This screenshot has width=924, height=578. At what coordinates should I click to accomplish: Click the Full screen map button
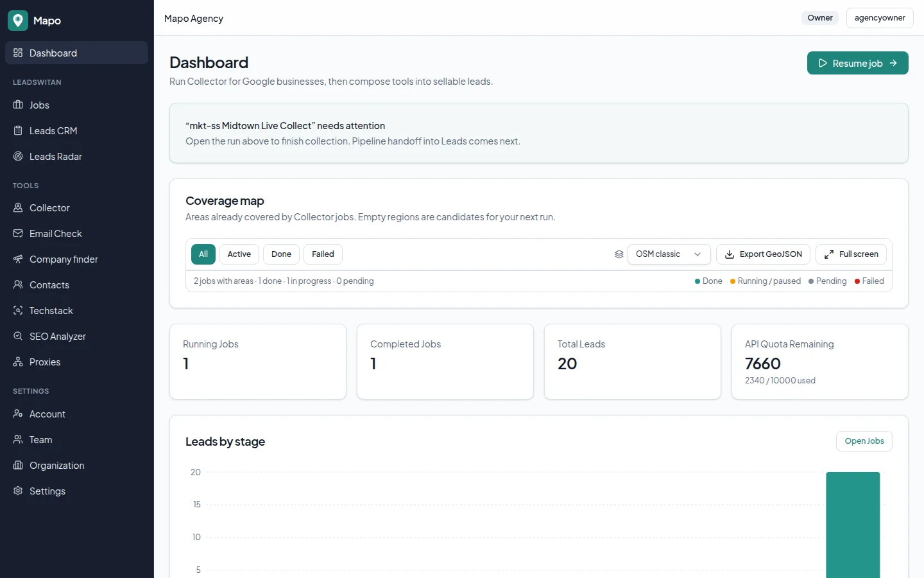[851, 254]
